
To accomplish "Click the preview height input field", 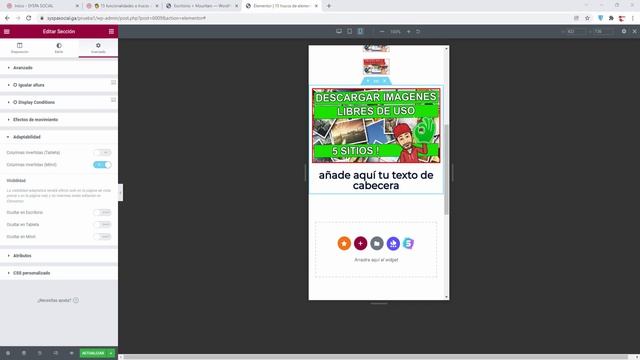I will click(603, 31).
